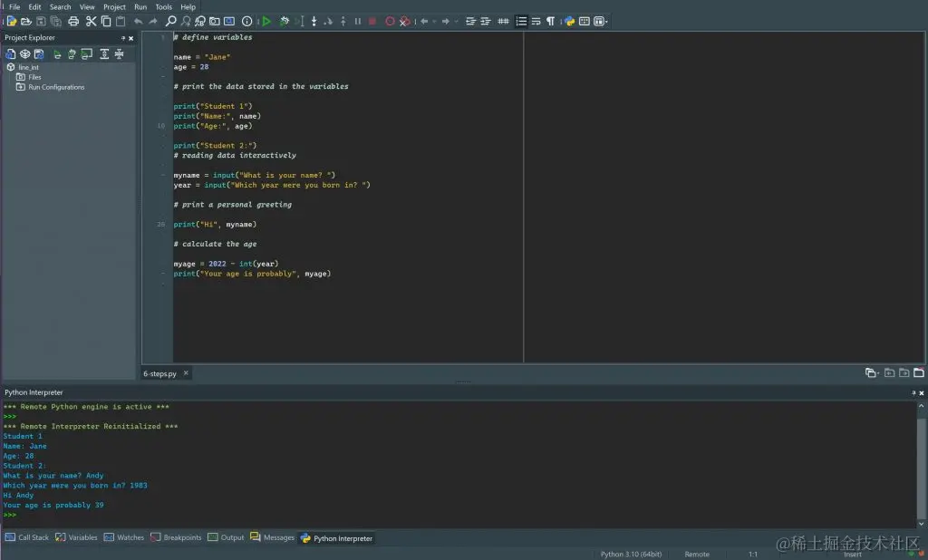Close the 6-steps.py editor tab
The height and width of the screenshot is (560, 928).
184,372
